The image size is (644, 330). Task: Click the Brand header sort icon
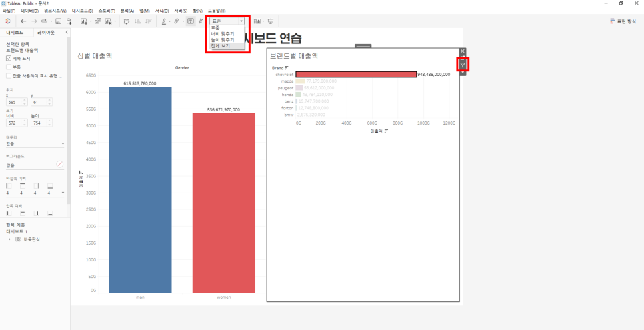287,68
